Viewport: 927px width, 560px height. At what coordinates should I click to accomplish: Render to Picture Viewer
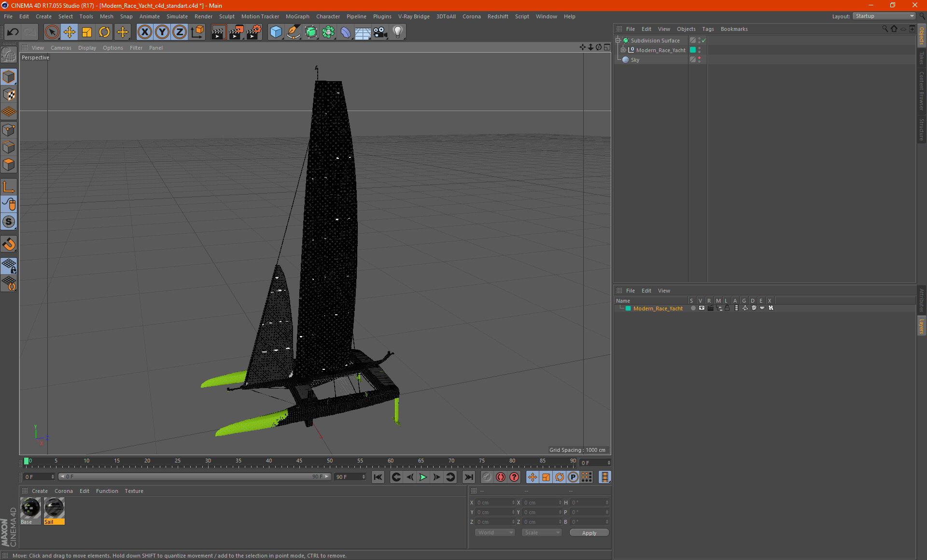click(x=236, y=32)
